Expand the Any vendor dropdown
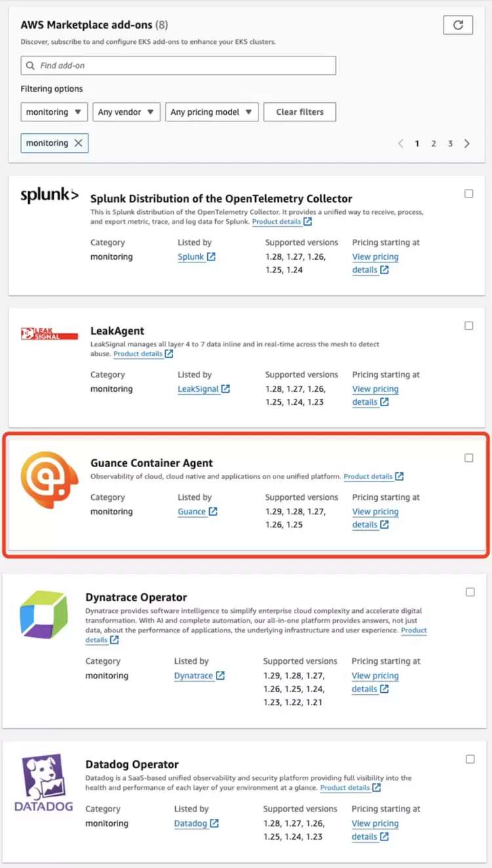 (127, 112)
